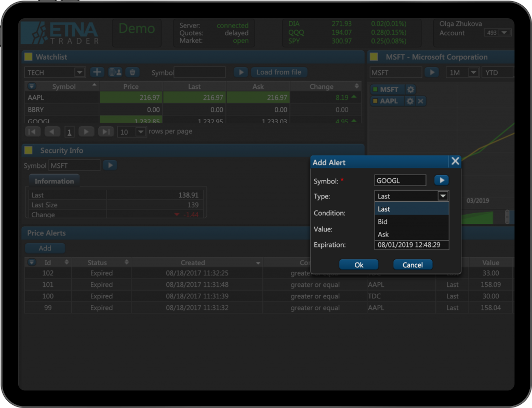Image resolution: width=532 pixels, height=408 pixels.
Task: Click the TDC symbol in alert 100
Action: (x=374, y=296)
